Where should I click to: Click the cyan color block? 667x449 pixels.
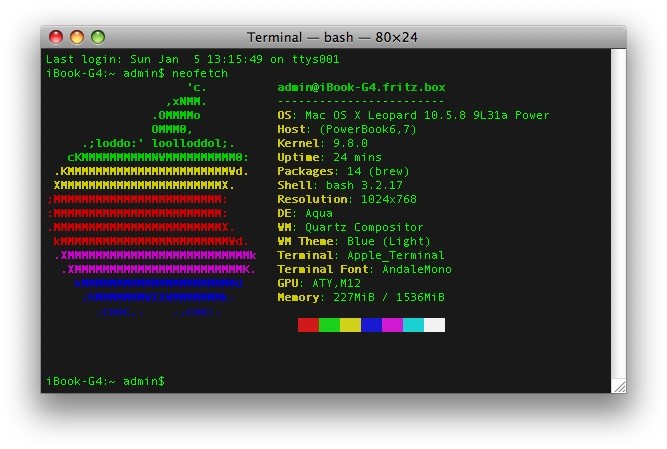[x=413, y=325]
